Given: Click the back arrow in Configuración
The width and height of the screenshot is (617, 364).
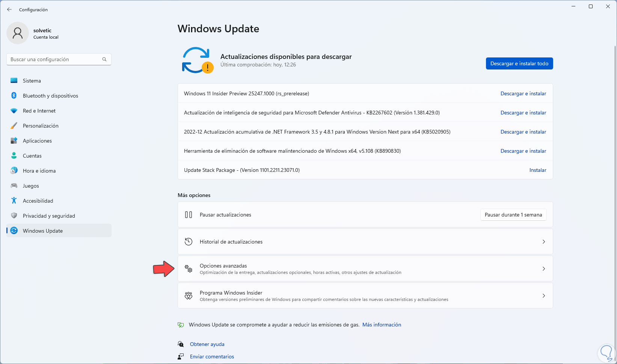Looking at the screenshot, I should (x=9, y=9).
